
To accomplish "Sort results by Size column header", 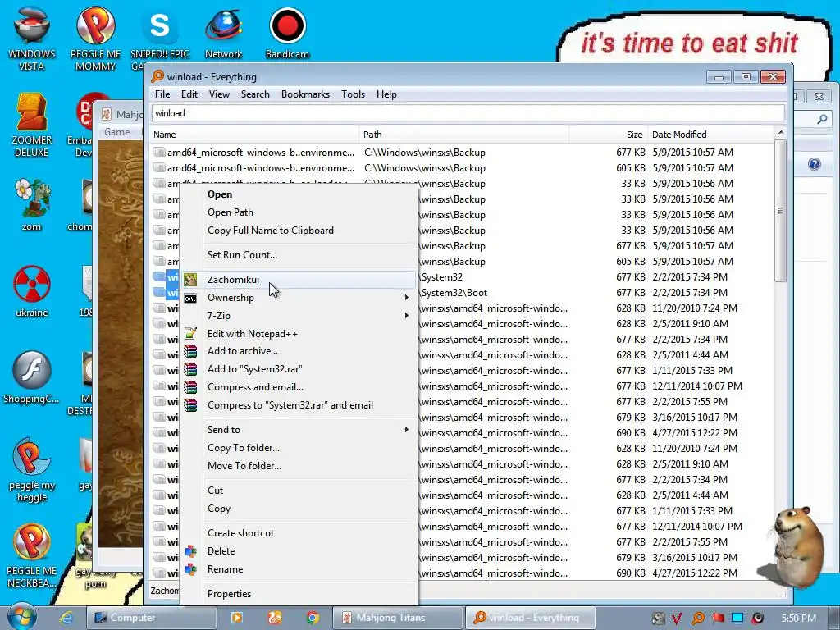I will click(608, 135).
